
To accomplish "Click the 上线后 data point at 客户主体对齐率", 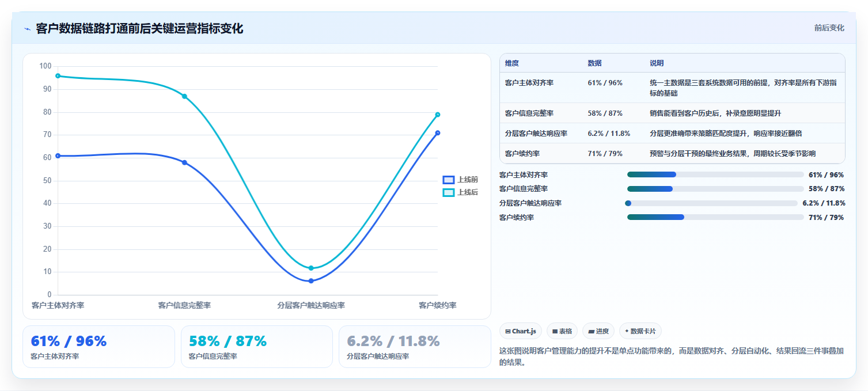I will [58, 75].
